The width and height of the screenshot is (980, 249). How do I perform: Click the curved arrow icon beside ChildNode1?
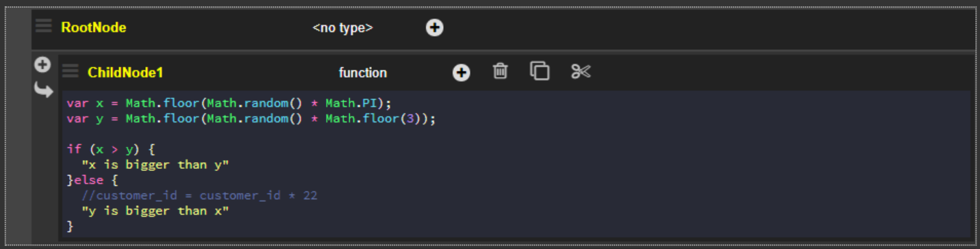pyautogui.click(x=43, y=90)
